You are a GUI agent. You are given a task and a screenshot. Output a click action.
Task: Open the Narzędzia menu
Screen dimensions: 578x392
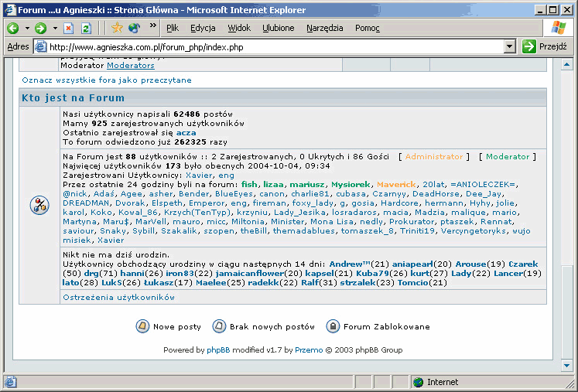coord(325,28)
